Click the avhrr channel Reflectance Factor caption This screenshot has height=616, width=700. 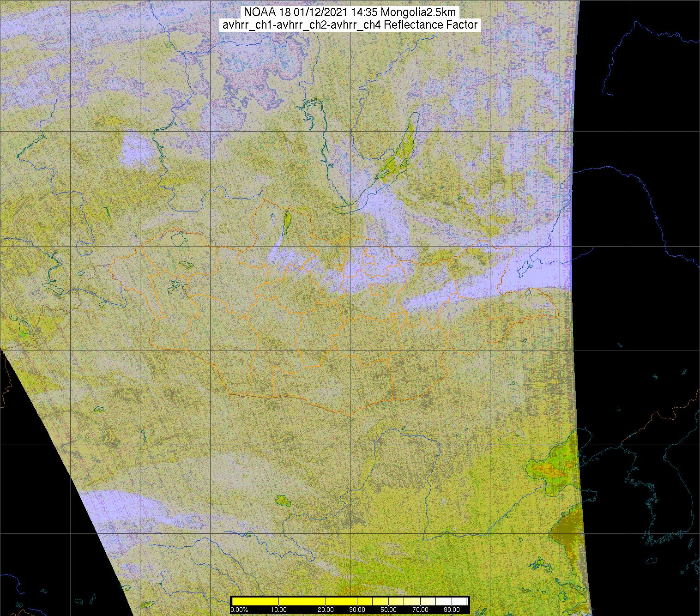coord(350,25)
